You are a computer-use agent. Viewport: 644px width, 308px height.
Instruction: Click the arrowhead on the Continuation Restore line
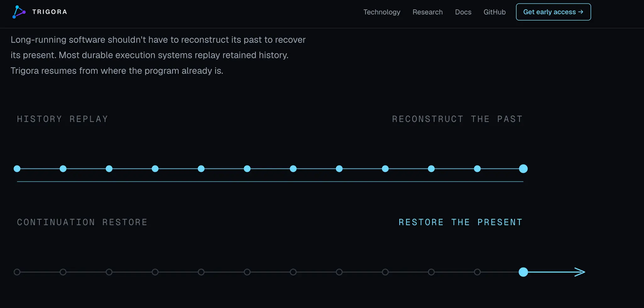coord(580,272)
